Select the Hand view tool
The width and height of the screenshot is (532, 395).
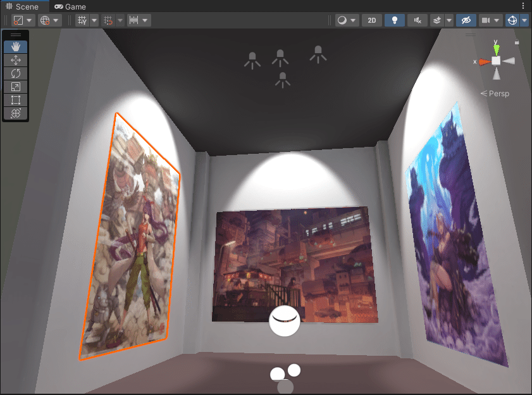[16, 47]
